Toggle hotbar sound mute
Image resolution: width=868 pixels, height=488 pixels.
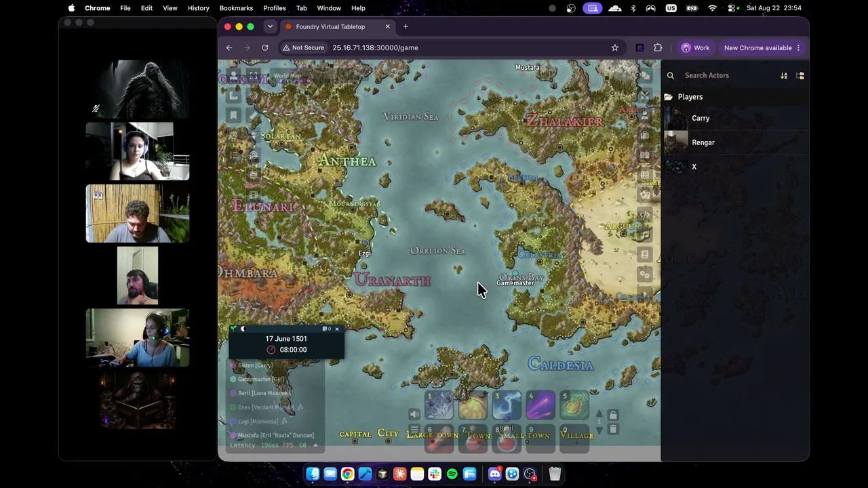pyautogui.click(x=414, y=414)
